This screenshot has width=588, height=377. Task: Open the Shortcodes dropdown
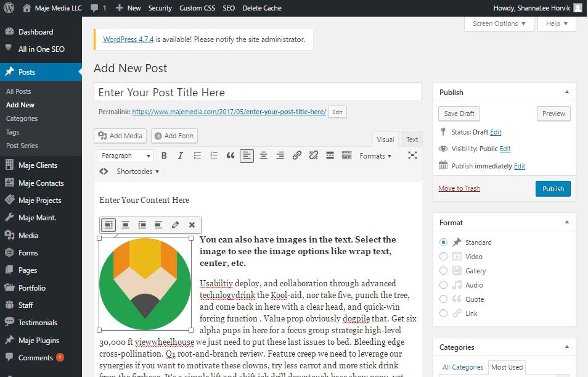[137, 172]
